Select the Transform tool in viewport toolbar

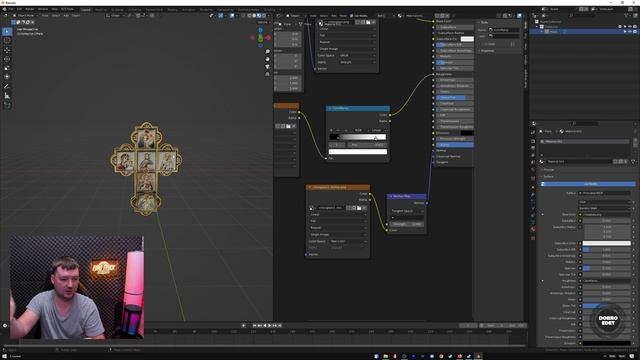coord(7,77)
